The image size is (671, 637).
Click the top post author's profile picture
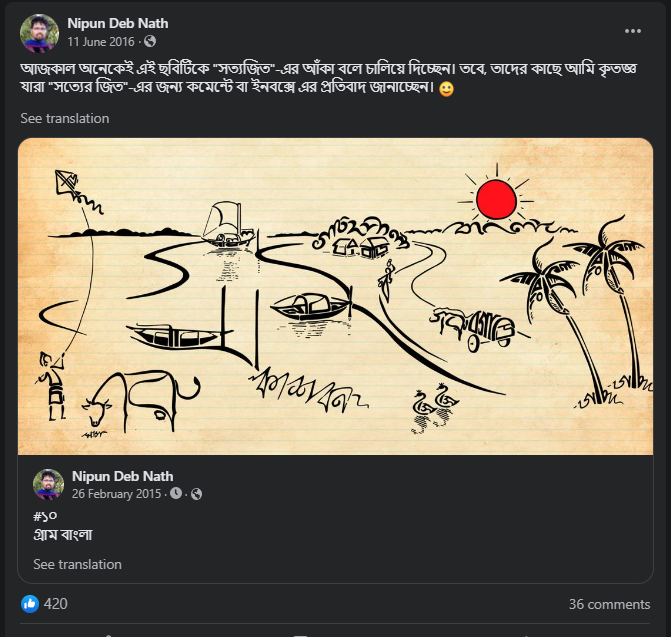39,33
